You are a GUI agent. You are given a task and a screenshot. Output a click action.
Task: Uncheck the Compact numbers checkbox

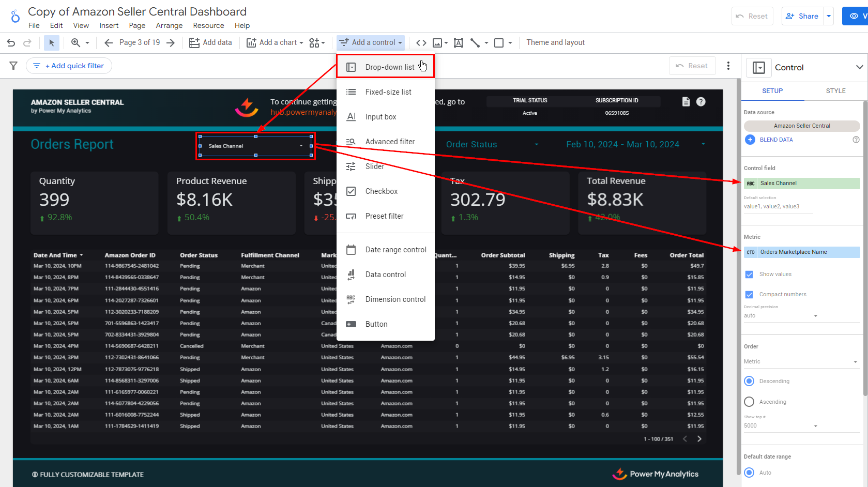point(749,295)
